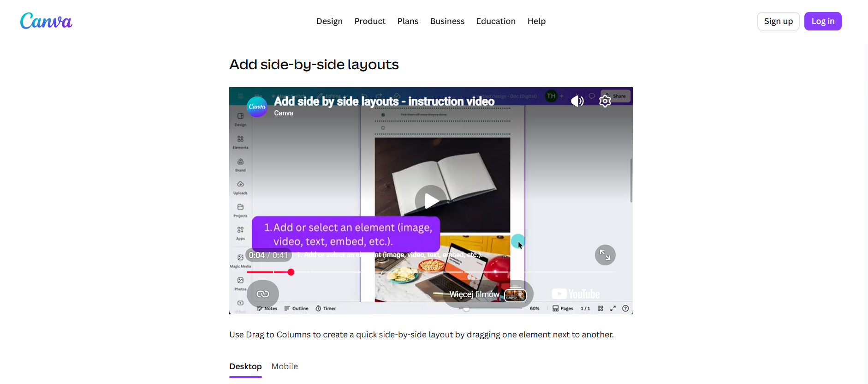868x384 pixels.
Task: Open the Education navigation menu
Action: (x=496, y=21)
